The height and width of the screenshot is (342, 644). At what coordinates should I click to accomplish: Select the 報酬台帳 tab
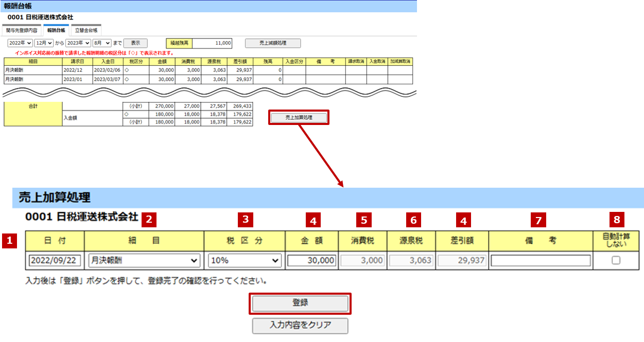click(57, 30)
